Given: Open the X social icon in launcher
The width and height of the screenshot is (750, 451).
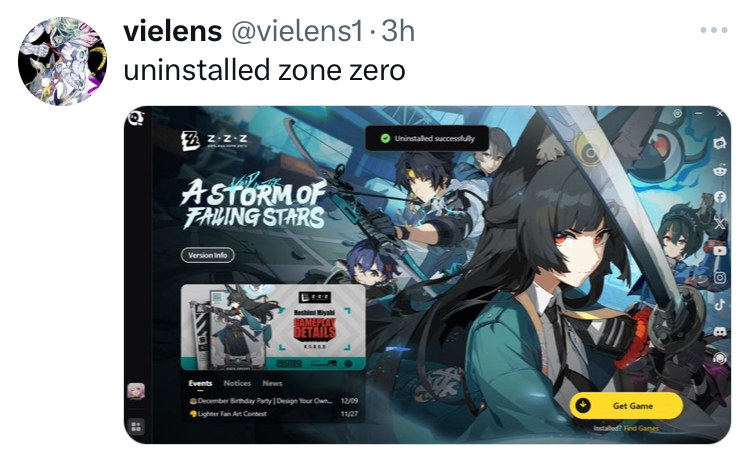Looking at the screenshot, I should click(719, 223).
